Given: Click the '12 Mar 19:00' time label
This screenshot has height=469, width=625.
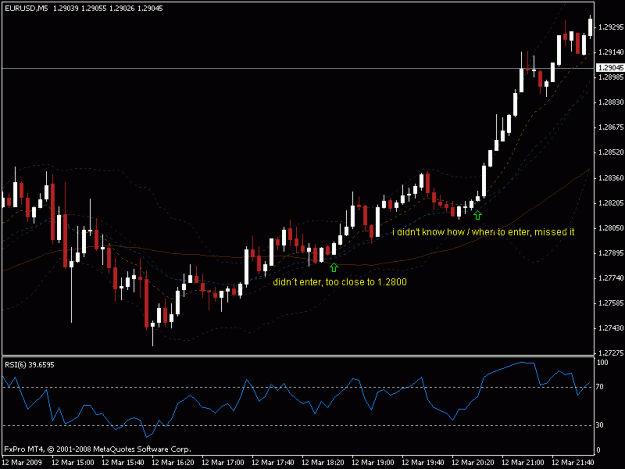Looking at the screenshot, I should (373, 463).
